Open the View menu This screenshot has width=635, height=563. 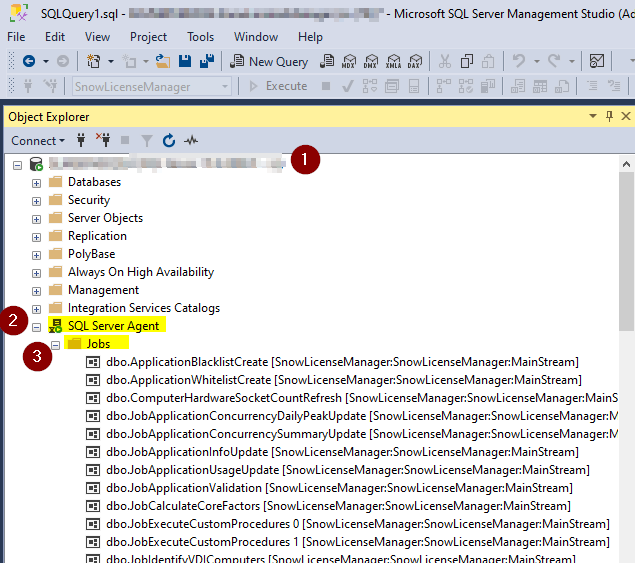[97, 37]
